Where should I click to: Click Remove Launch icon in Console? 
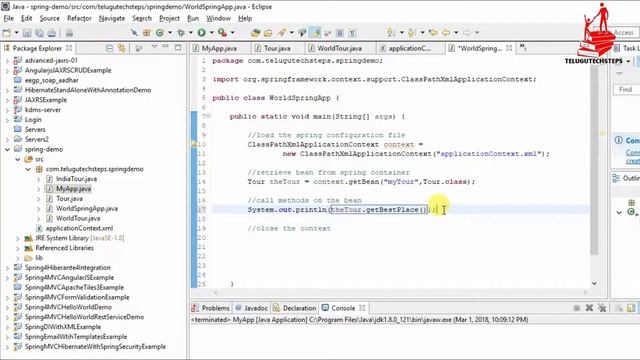click(x=589, y=308)
